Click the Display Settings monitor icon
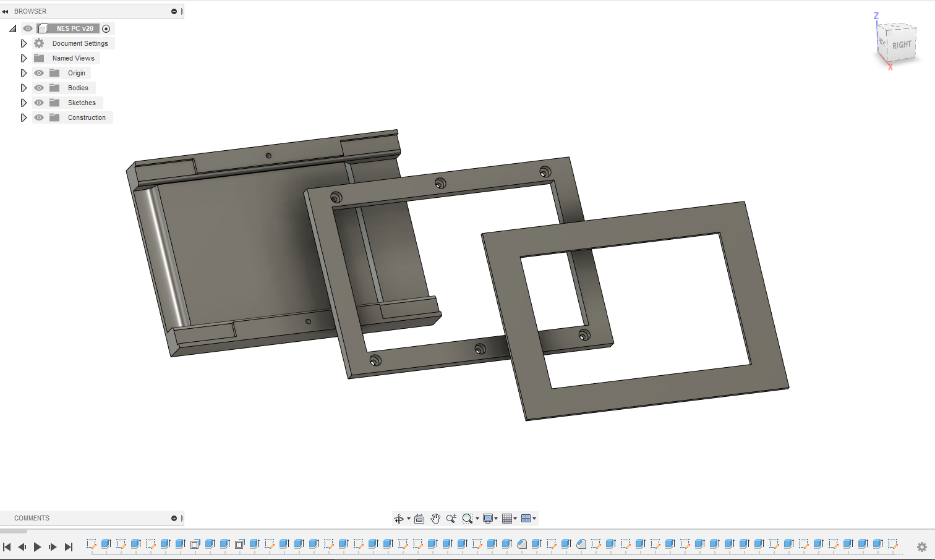The height and width of the screenshot is (560, 935). tap(489, 518)
